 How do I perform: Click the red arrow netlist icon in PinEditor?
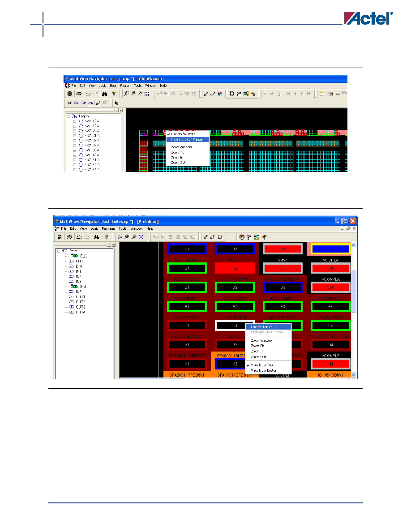click(264, 237)
